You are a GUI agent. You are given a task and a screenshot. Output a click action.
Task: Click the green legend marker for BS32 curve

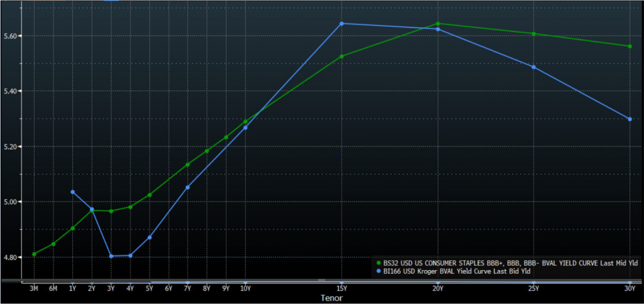377,263
